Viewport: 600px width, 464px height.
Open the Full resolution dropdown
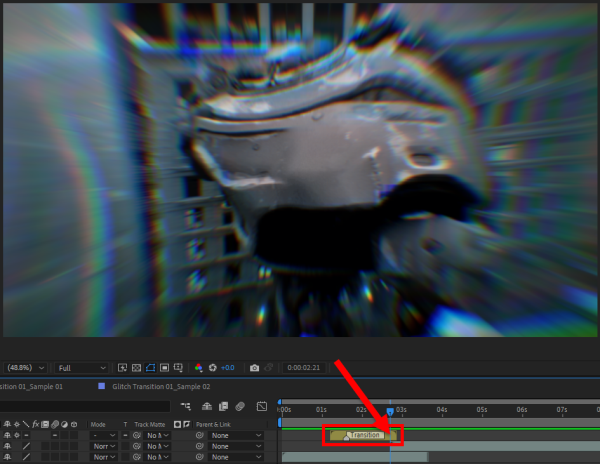pyautogui.click(x=82, y=368)
